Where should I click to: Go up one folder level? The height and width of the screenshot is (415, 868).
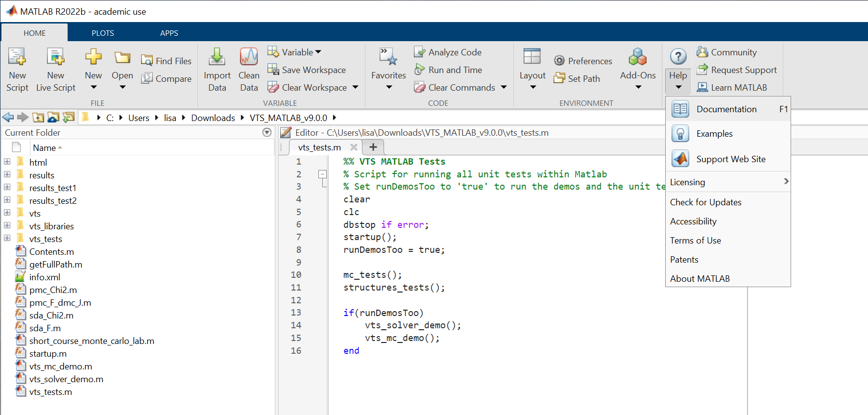pos(38,118)
